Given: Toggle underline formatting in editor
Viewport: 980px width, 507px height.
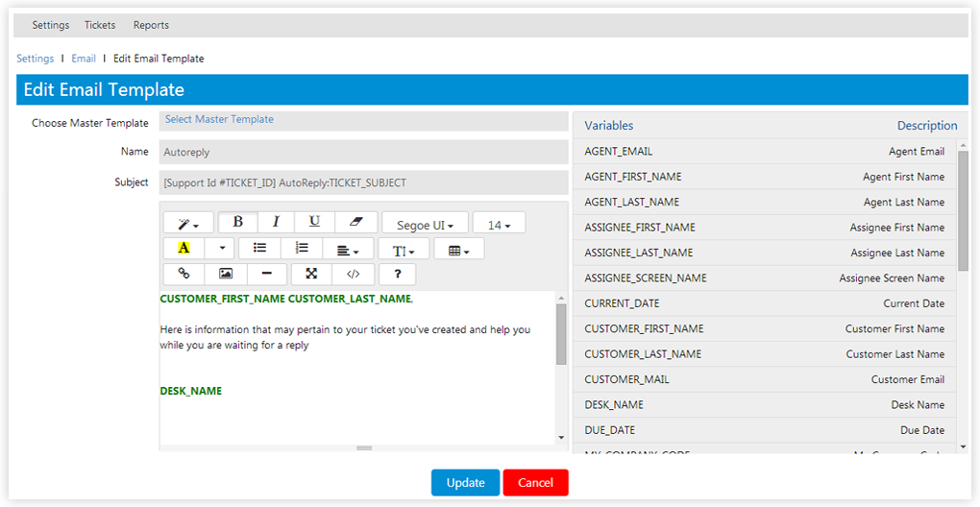Looking at the screenshot, I should coord(314,222).
